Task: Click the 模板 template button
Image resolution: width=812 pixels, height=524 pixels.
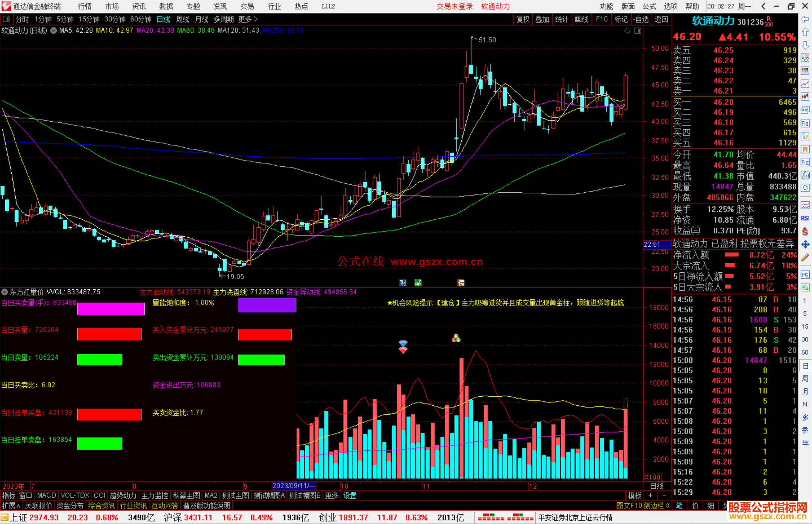Action: point(635,495)
